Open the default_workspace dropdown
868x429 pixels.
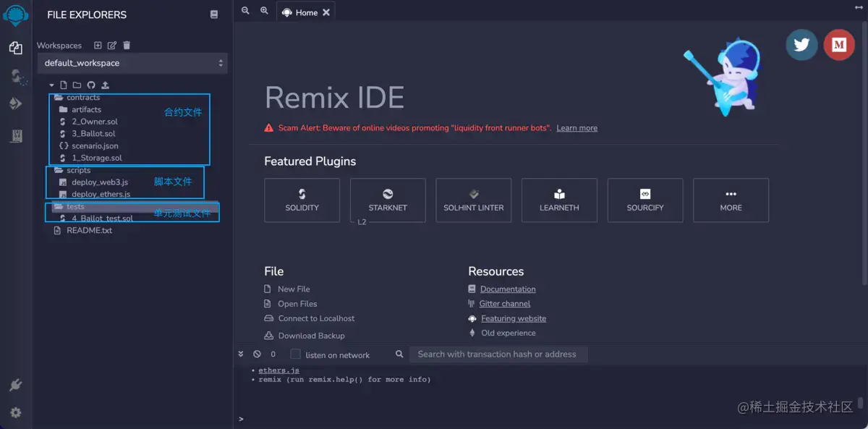(x=133, y=63)
